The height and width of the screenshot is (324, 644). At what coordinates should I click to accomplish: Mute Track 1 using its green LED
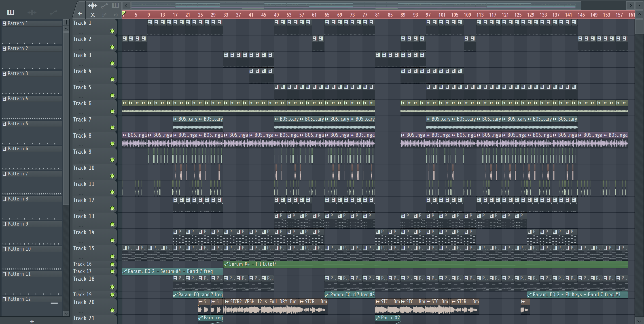coord(112,31)
